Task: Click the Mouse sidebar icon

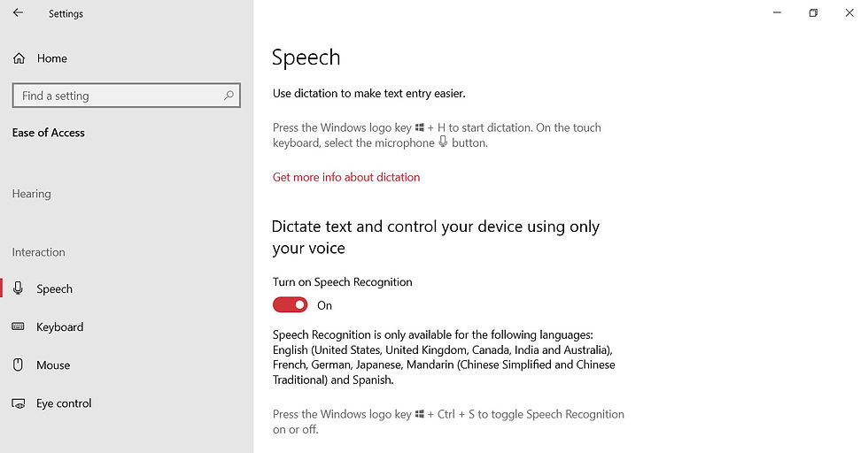Action: [19, 365]
